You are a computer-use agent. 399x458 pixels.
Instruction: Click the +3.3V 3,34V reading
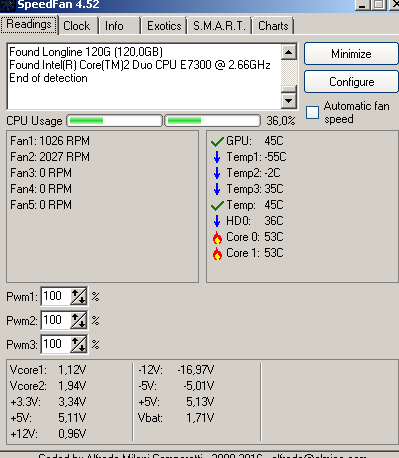tap(48, 402)
